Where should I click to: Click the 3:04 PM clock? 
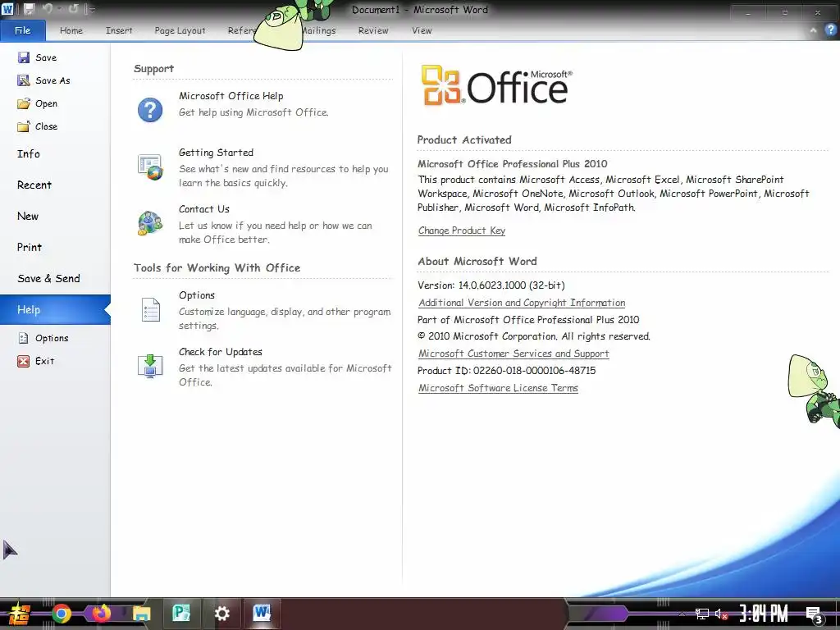(x=764, y=614)
